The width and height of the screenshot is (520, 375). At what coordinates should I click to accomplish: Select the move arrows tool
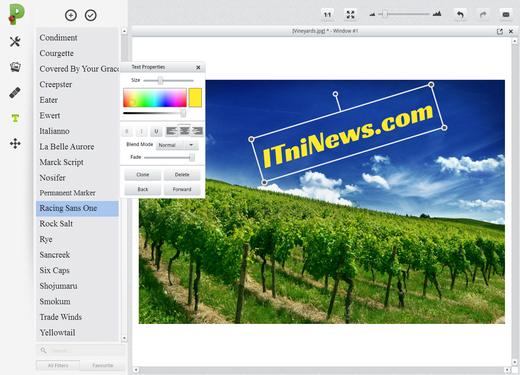(15, 143)
